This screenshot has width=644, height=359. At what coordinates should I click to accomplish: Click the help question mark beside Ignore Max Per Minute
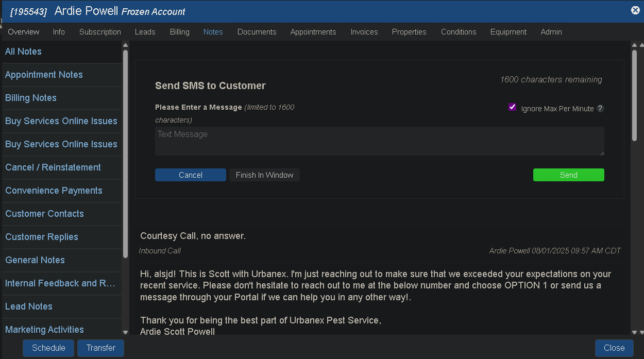coord(600,109)
